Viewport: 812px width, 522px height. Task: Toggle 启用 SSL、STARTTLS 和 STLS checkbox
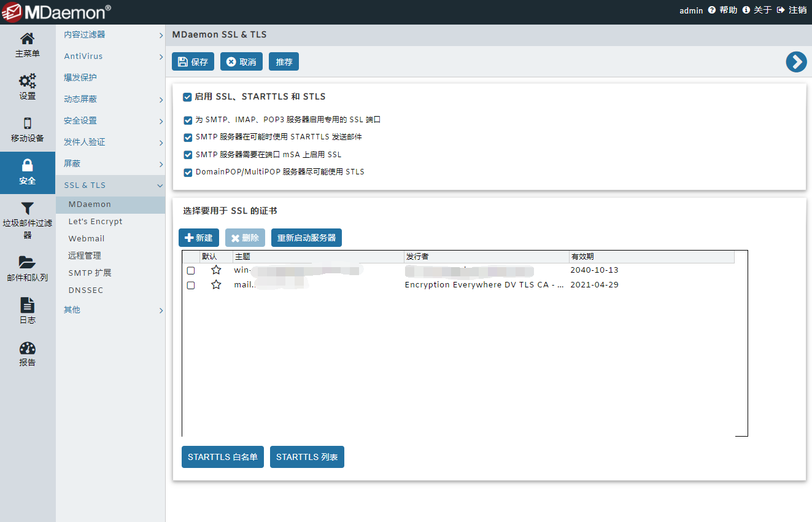click(187, 97)
